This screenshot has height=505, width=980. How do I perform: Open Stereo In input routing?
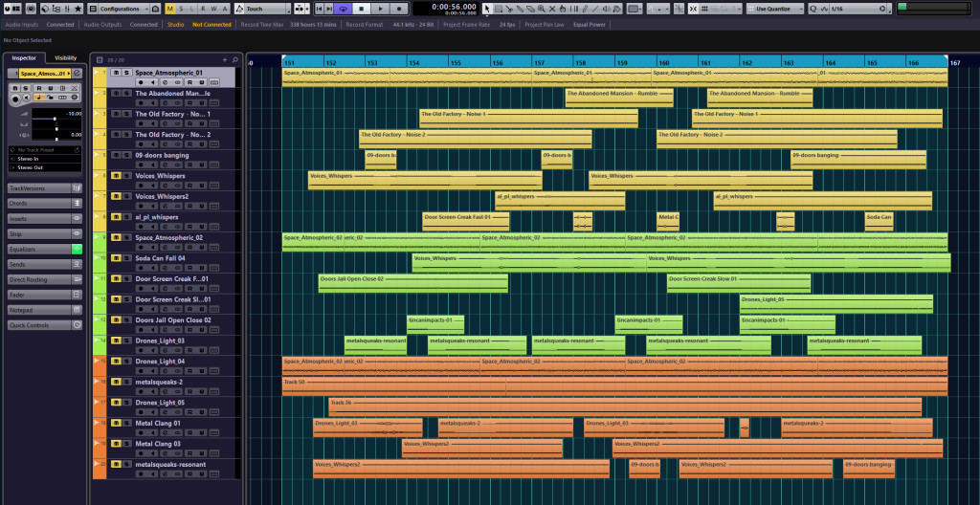coord(45,159)
